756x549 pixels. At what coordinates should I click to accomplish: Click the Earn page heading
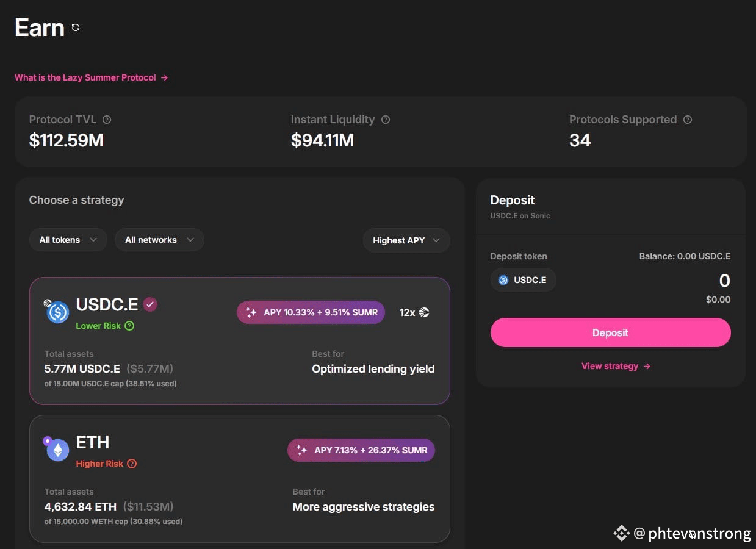(x=40, y=27)
